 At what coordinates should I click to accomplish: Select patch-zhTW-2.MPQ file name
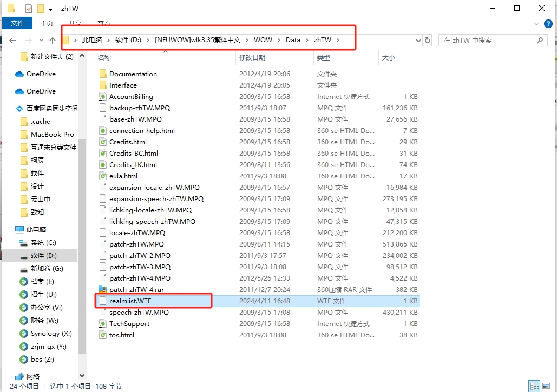click(140, 255)
